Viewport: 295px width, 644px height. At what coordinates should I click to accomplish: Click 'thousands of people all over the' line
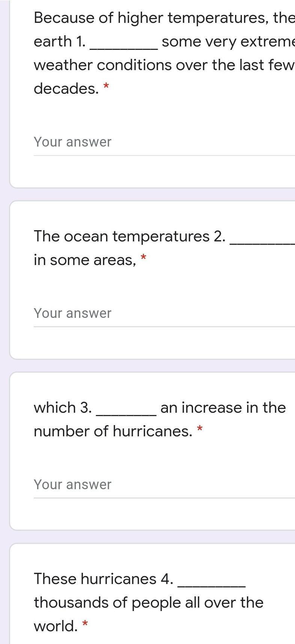click(148, 603)
